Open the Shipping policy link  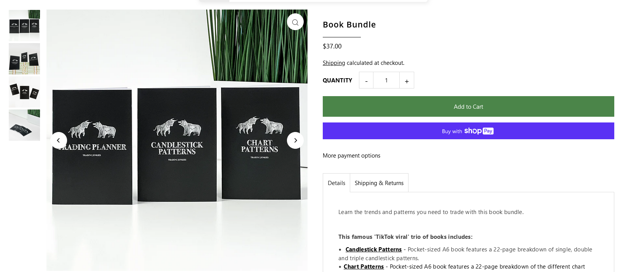[334, 63]
